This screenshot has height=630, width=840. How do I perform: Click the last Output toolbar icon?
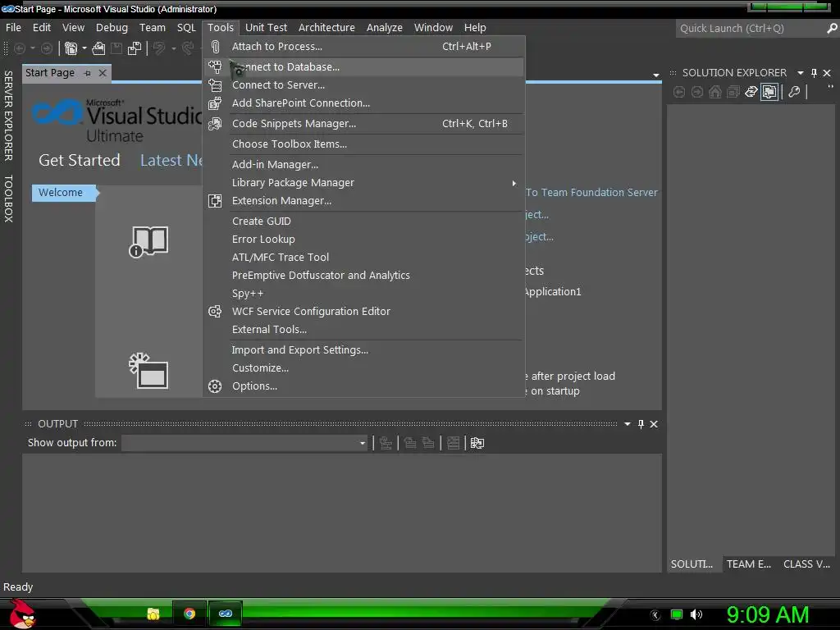pyautogui.click(x=477, y=443)
